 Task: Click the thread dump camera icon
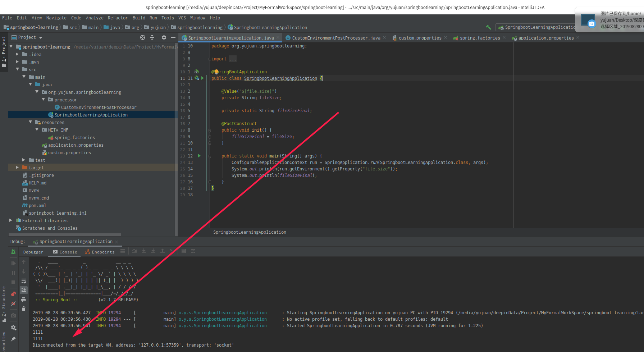click(13, 315)
